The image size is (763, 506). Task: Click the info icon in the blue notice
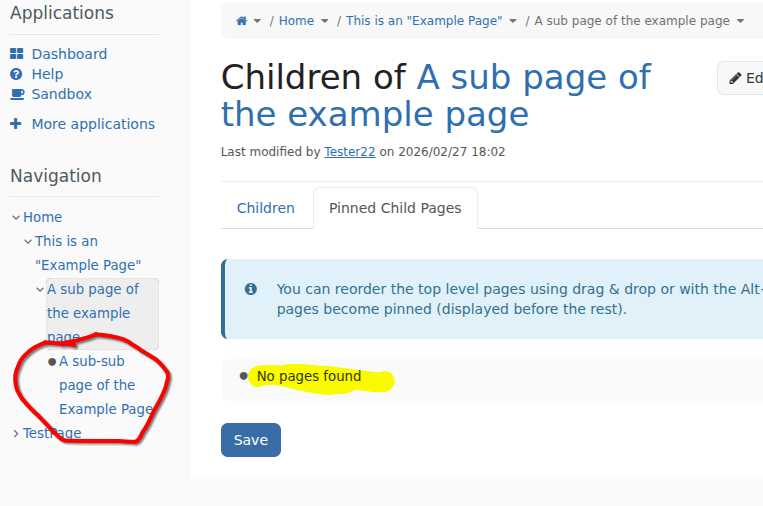click(x=251, y=289)
